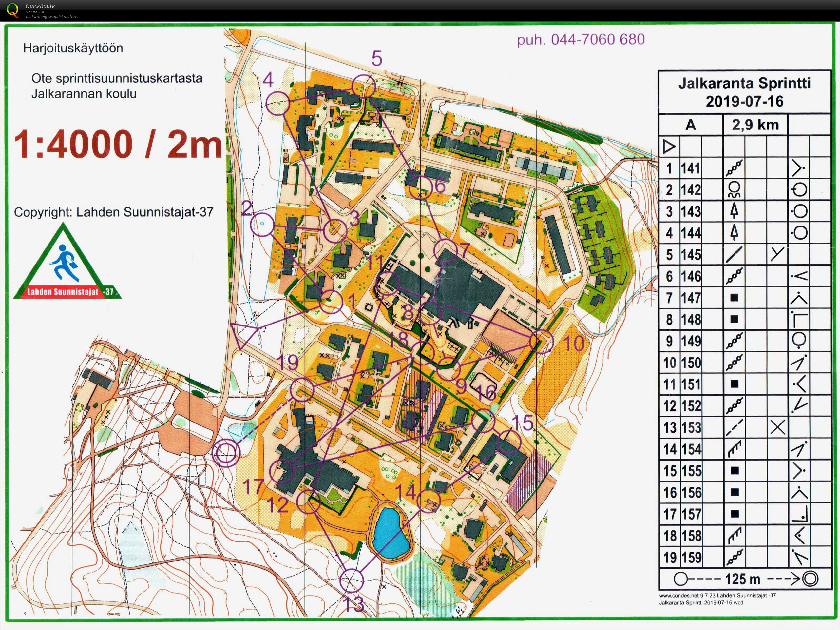Select control circle 12 on the map
The image size is (840, 630).
(308, 502)
